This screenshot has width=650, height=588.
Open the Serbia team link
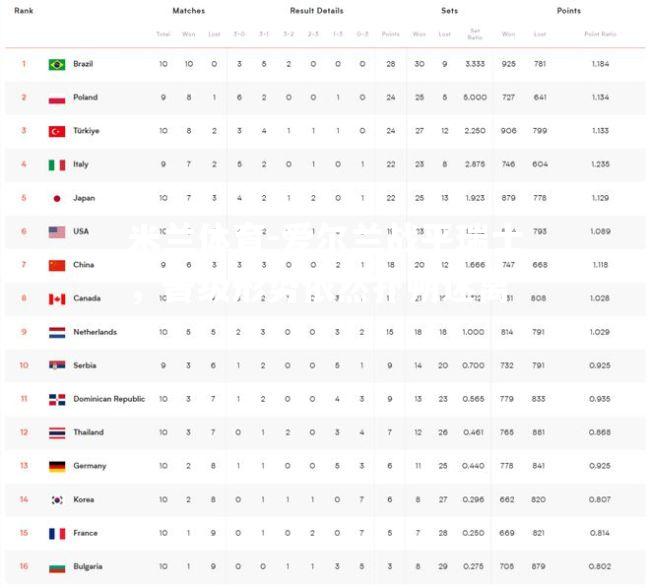pos(85,365)
